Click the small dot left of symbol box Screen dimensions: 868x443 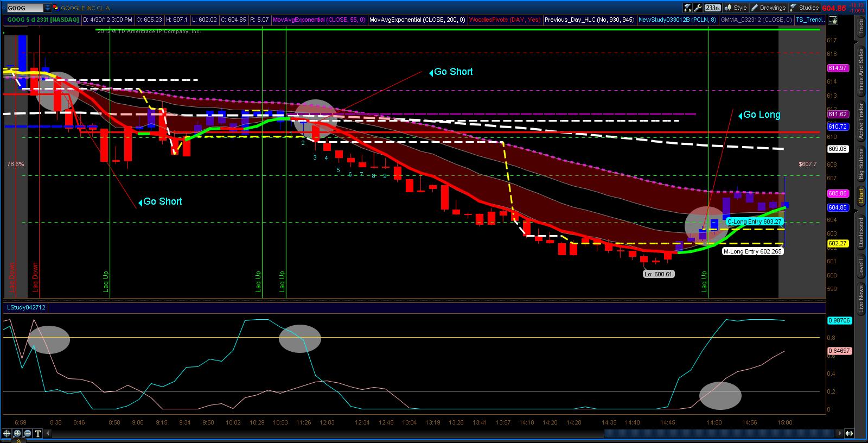tap(4, 8)
